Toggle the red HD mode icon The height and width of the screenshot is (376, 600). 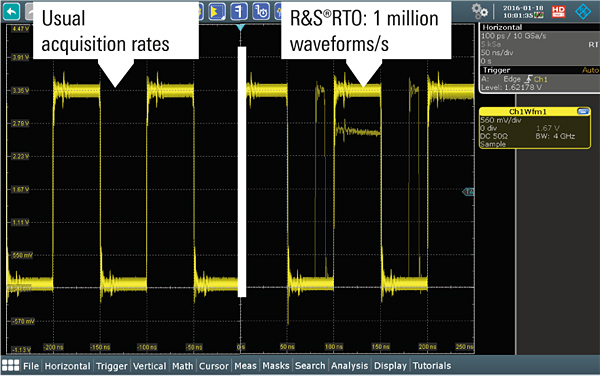(x=559, y=11)
